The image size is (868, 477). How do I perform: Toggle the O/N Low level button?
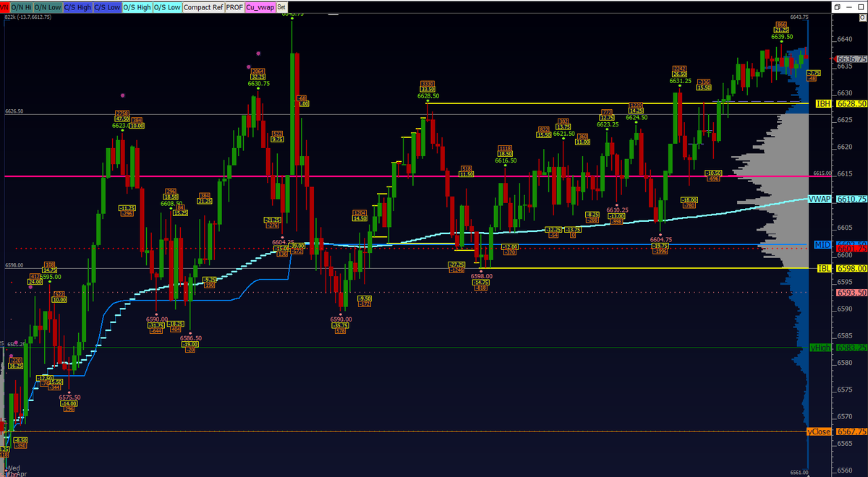pyautogui.click(x=46, y=7)
